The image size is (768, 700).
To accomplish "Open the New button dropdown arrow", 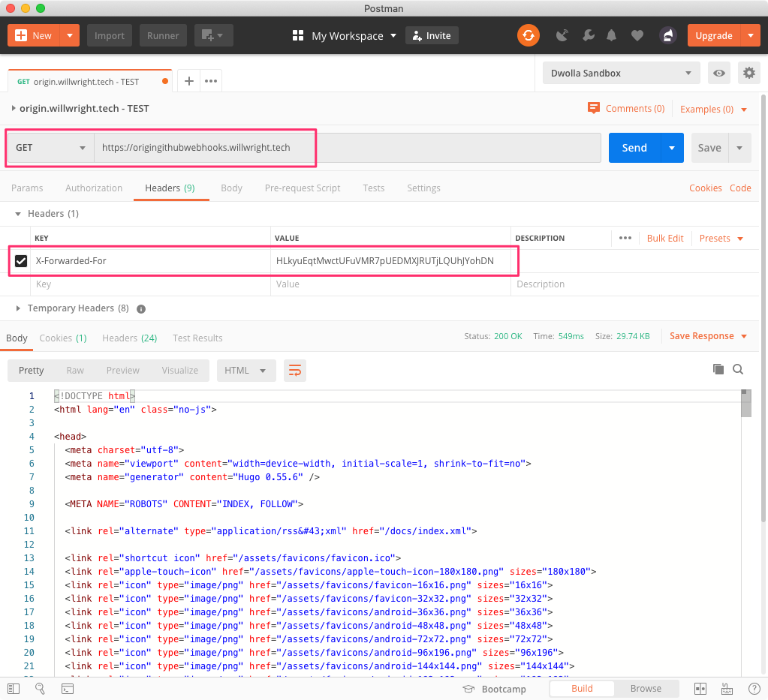I will pyautogui.click(x=70, y=36).
